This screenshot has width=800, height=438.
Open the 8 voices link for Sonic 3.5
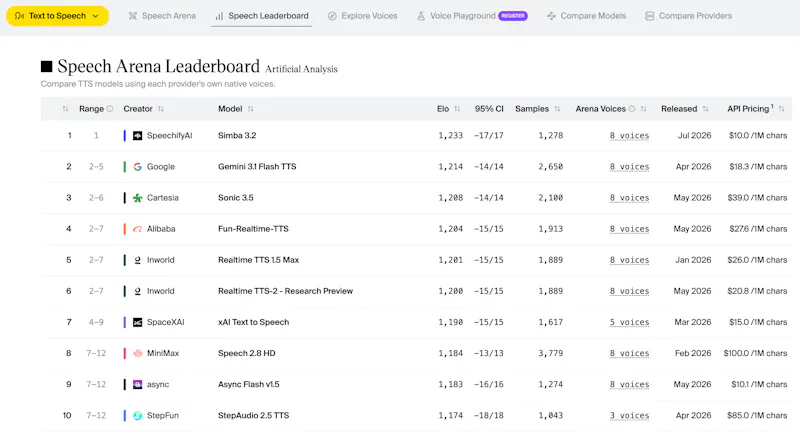click(x=630, y=198)
